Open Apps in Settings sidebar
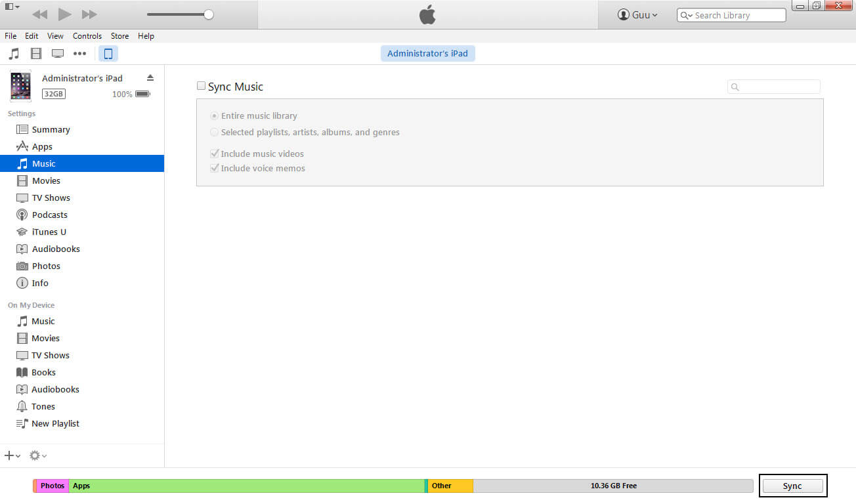856x504 pixels. click(x=82, y=146)
